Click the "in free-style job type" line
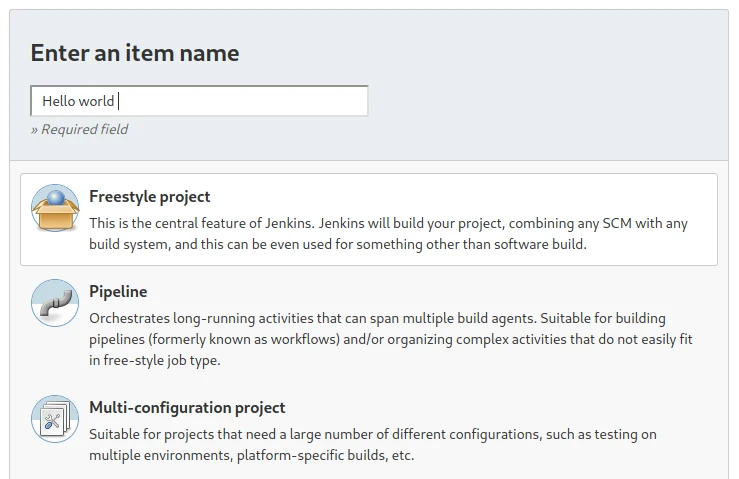The width and height of the screenshot is (739, 479). pyautogui.click(x=154, y=360)
